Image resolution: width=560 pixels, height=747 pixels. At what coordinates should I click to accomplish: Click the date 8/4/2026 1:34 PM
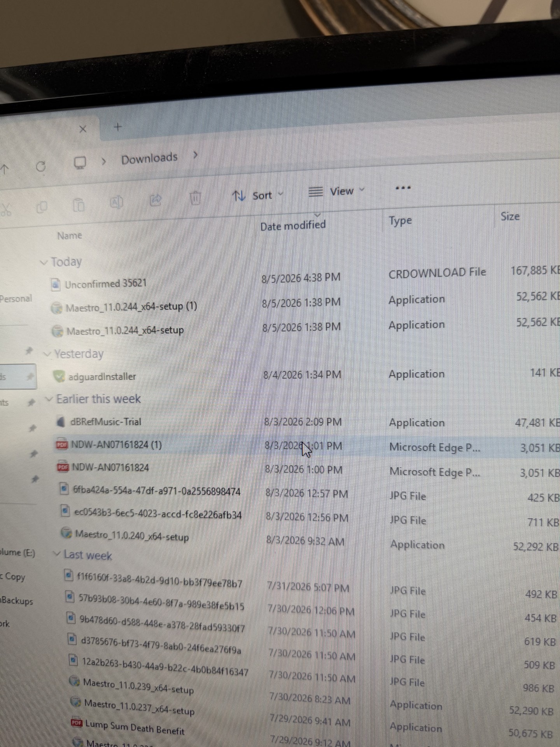click(x=302, y=375)
